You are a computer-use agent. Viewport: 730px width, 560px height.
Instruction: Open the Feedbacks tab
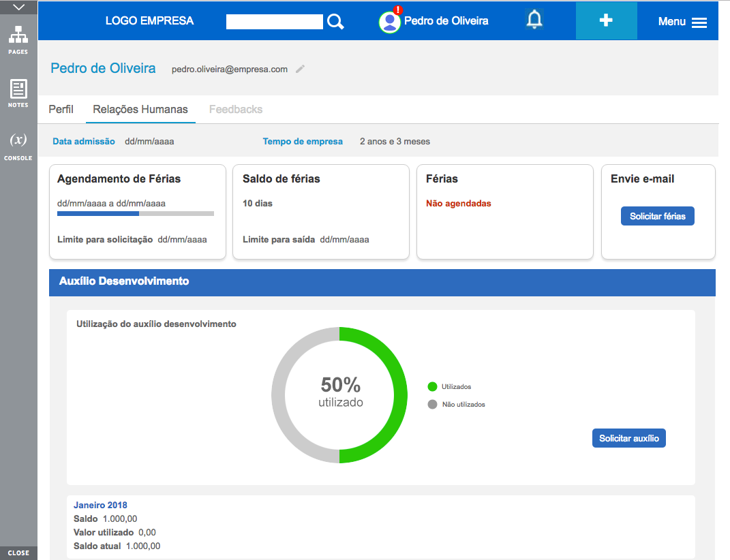coord(236,109)
